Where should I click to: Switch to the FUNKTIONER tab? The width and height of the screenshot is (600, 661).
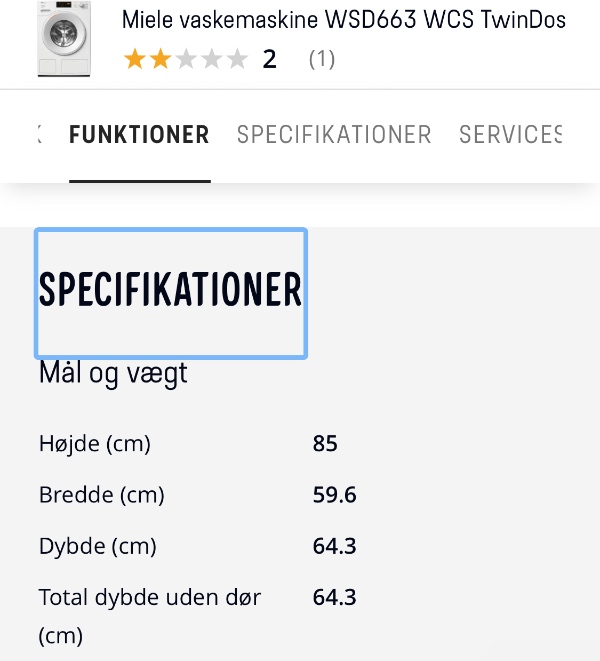tap(139, 135)
